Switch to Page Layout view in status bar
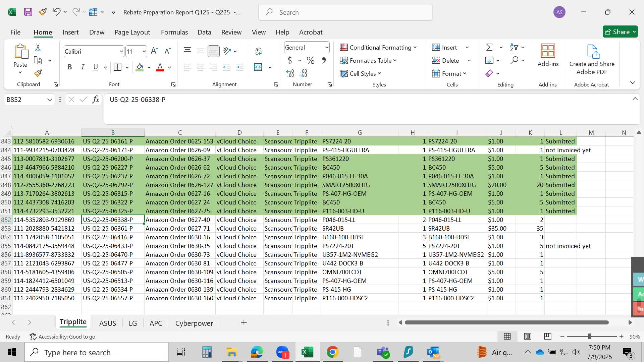The image size is (644, 362). pyautogui.click(x=527, y=336)
